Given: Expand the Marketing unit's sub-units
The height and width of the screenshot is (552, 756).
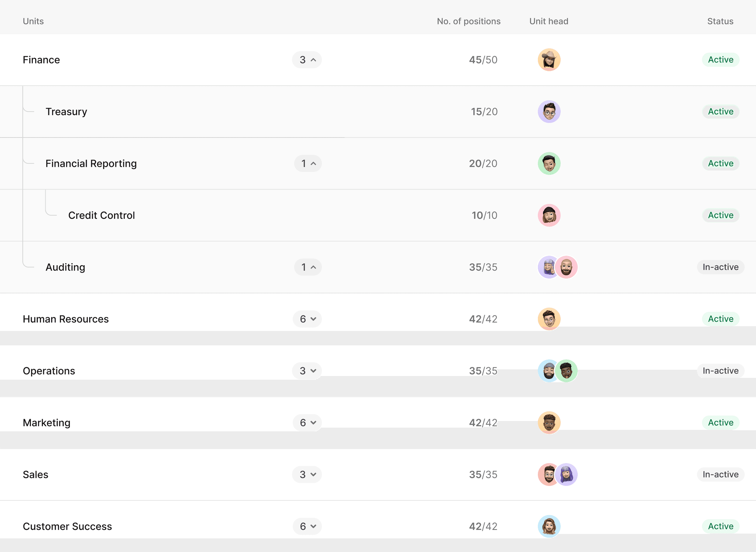Looking at the screenshot, I should coord(307,422).
